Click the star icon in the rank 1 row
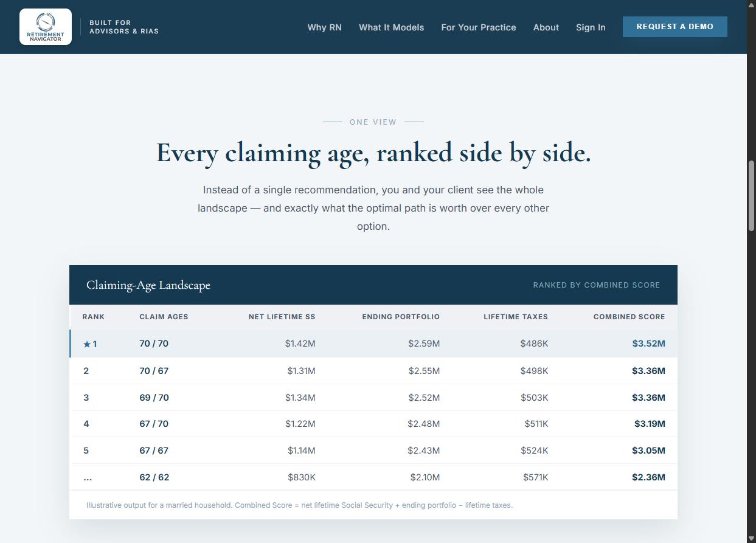 tap(87, 344)
